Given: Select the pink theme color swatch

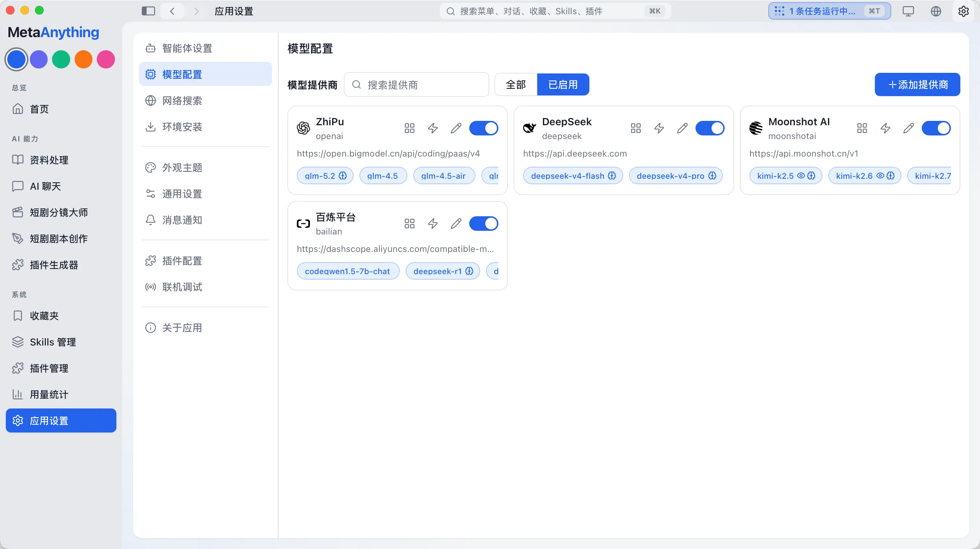Looking at the screenshot, I should coord(106,59).
